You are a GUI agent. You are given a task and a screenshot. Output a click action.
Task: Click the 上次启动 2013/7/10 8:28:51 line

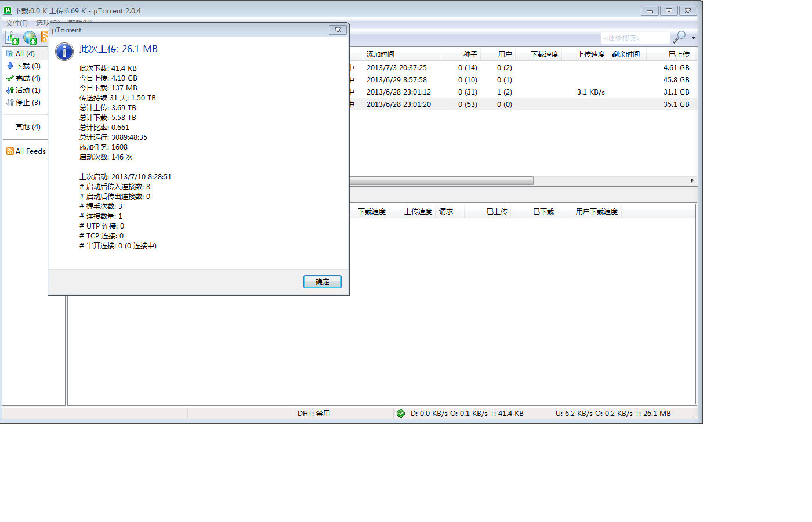pos(126,177)
